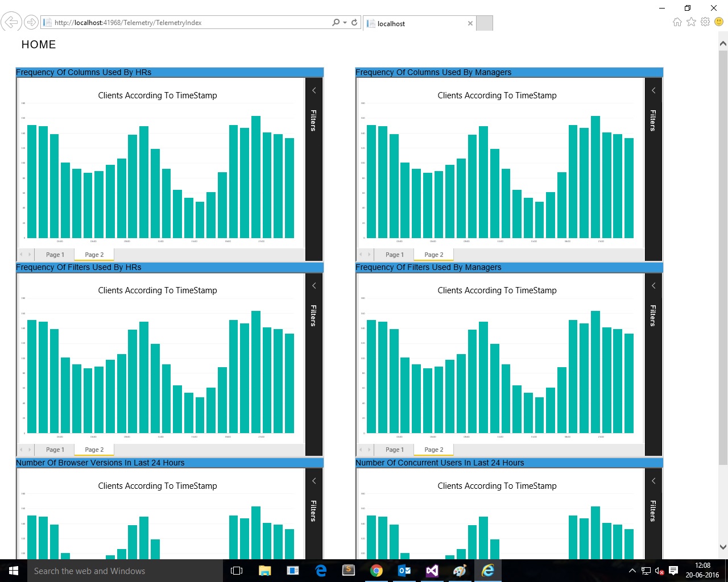
Task: Open Microsoft Edge from taskbar
Action: [321, 571]
